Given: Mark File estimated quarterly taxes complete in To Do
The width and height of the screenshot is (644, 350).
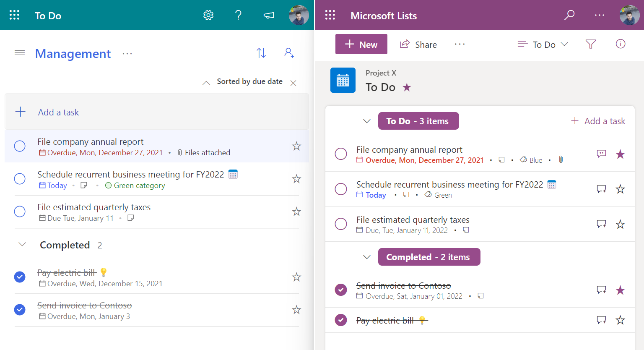Looking at the screenshot, I should 20,212.
